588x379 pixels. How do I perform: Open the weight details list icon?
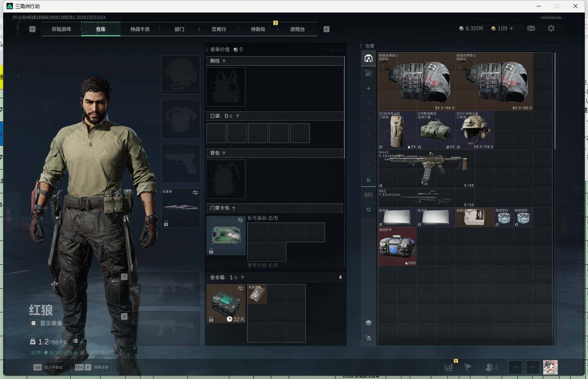coord(75,341)
